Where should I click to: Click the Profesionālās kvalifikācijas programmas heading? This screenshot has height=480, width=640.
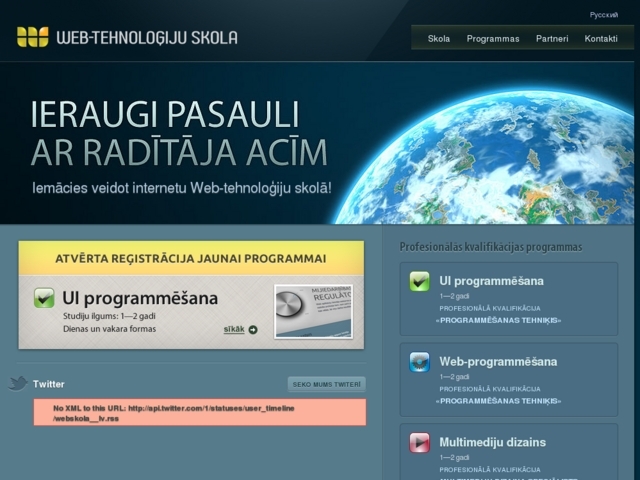pos(491,247)
